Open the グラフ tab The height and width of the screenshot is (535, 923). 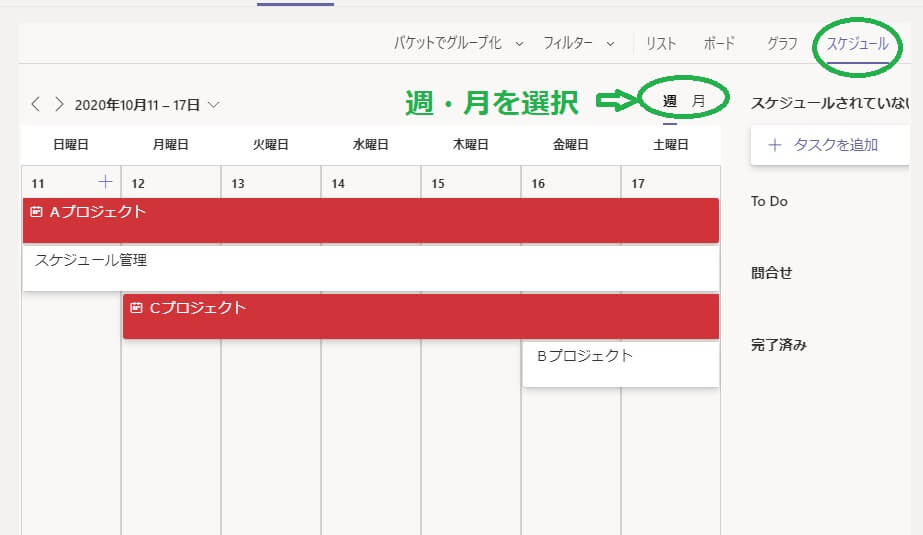(x=782, y=43)
